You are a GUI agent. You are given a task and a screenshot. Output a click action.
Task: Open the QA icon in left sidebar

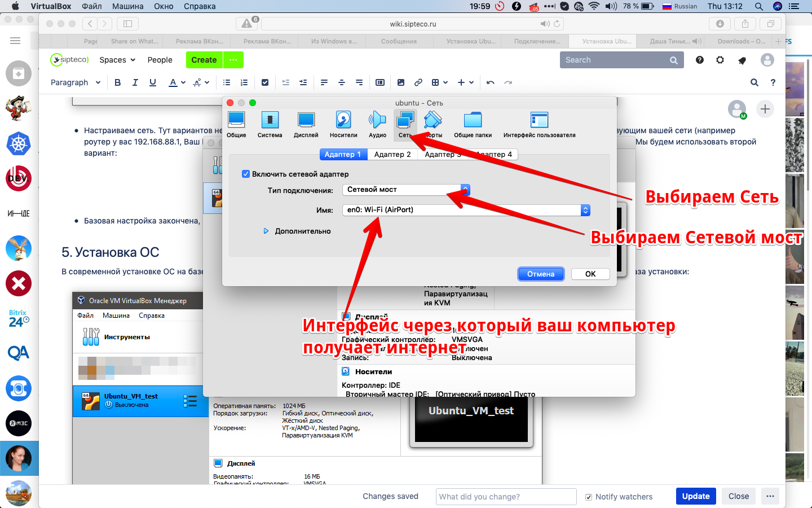pyautogui.click(x=19, y=353)
